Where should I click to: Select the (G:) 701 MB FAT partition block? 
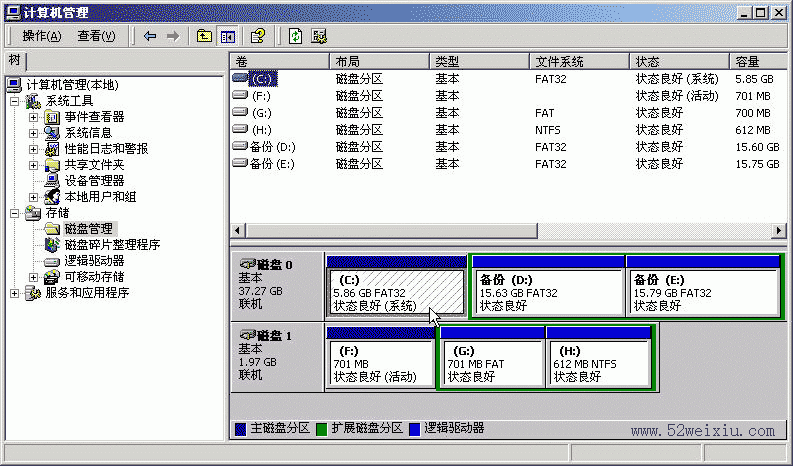click(493, 357)
